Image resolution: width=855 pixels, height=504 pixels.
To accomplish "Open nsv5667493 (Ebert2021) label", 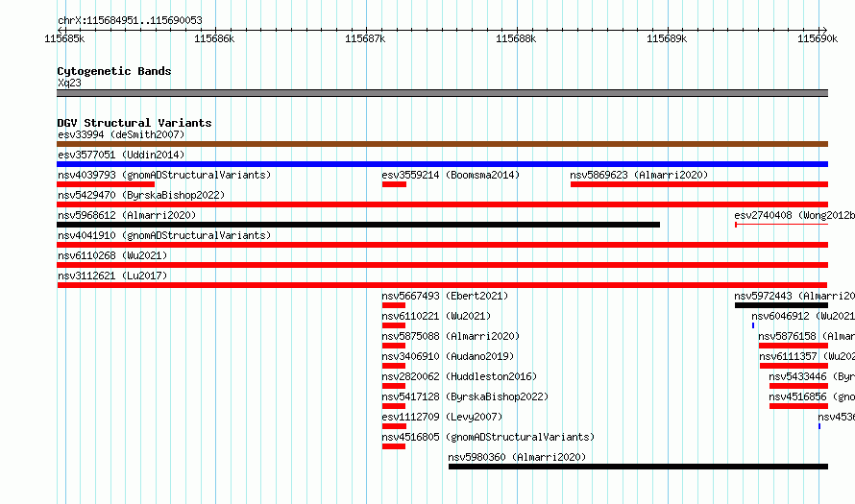I will [445, 296].
